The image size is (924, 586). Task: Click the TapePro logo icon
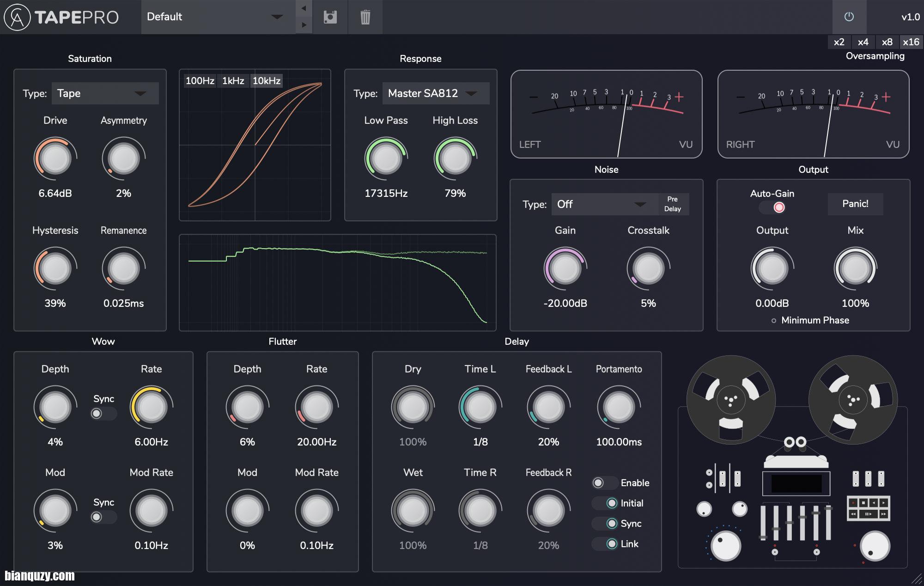[17, 18]
